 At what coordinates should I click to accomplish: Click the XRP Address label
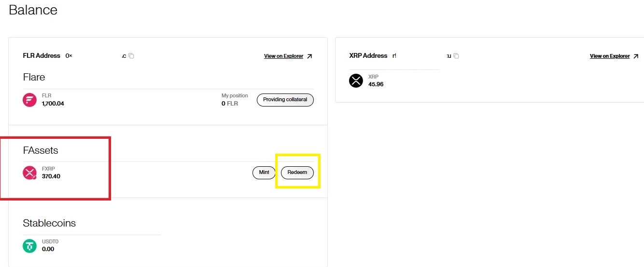click(x=368, y=56)
